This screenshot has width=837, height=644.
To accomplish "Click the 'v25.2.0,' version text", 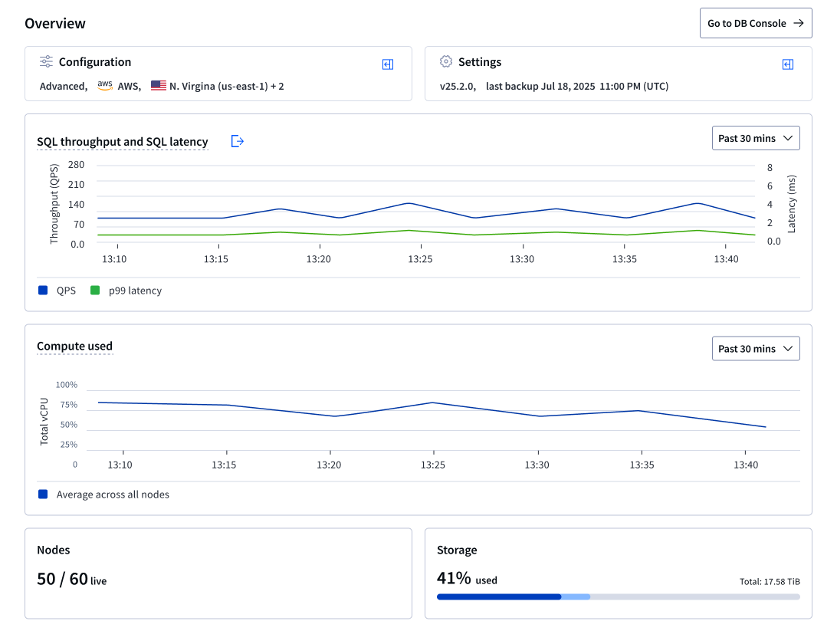I will tap(458, 87).
